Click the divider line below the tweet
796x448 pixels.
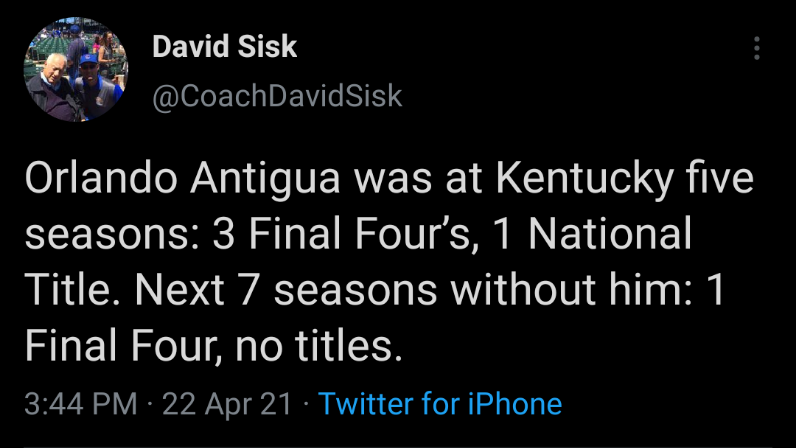398,445
